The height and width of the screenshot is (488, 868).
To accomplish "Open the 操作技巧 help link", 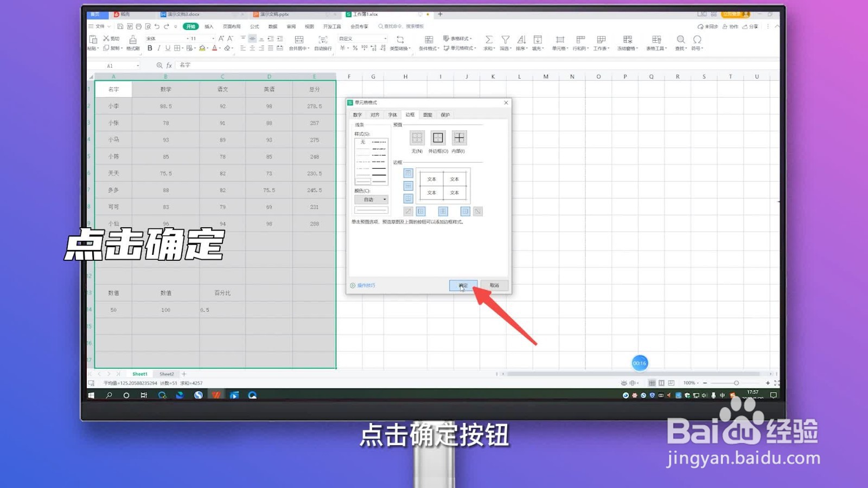I will pos(362,285).
